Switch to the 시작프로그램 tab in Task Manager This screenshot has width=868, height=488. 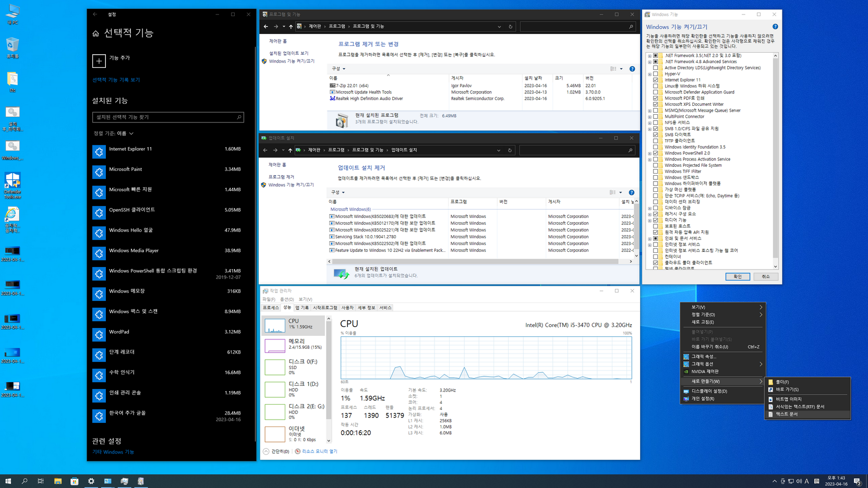325,308
